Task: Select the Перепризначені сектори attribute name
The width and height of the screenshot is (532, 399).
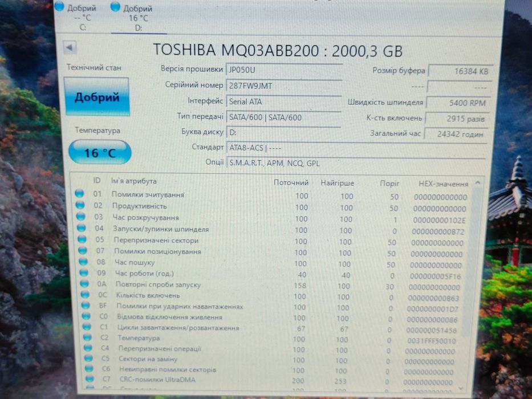Action: pyautogui.click(x=156, y=240)
